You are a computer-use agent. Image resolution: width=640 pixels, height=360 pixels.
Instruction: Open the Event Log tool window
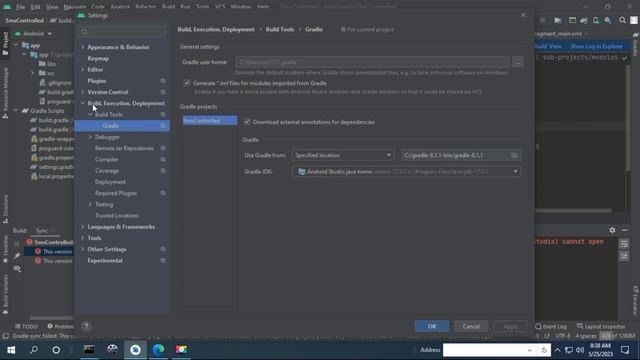point(551,327)
